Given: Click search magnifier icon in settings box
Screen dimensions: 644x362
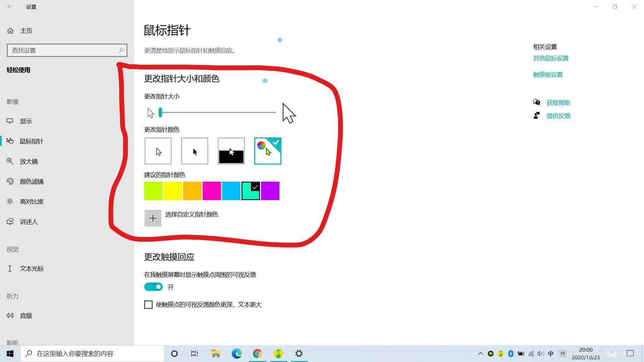Looking at the screenshot, I should click(121, 50).
